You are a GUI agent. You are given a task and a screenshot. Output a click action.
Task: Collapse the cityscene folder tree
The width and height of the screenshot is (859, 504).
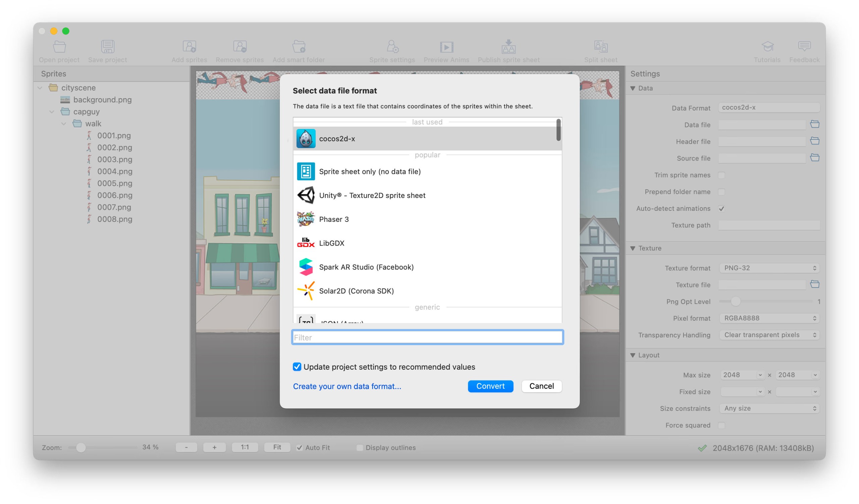40,88
